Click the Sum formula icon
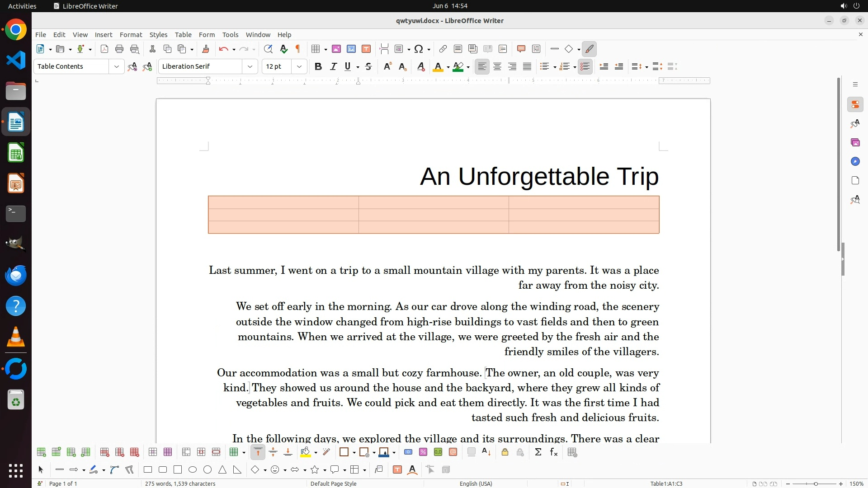Image resolution: width=868 pixels, height=488 pixels. pos(538,452)
